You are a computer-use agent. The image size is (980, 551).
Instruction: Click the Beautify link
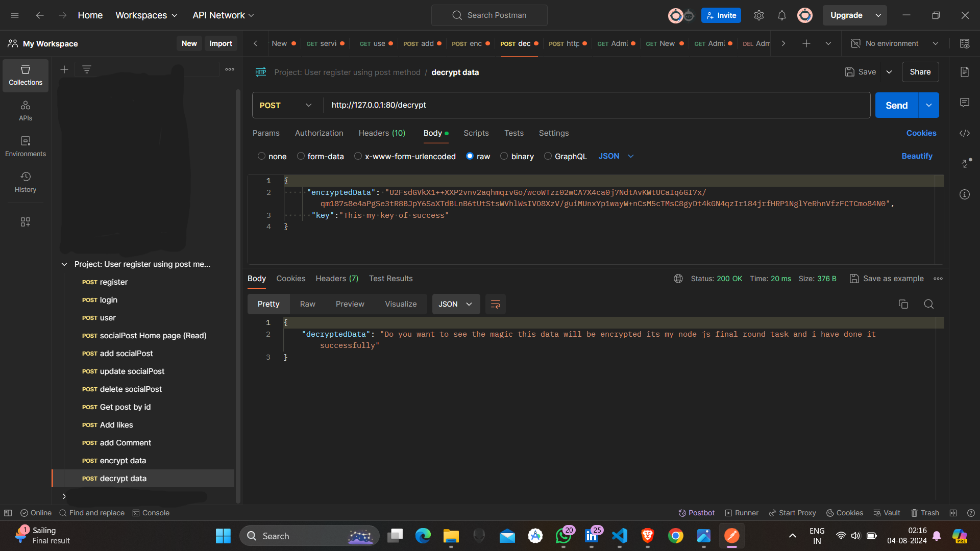[917, 156]
